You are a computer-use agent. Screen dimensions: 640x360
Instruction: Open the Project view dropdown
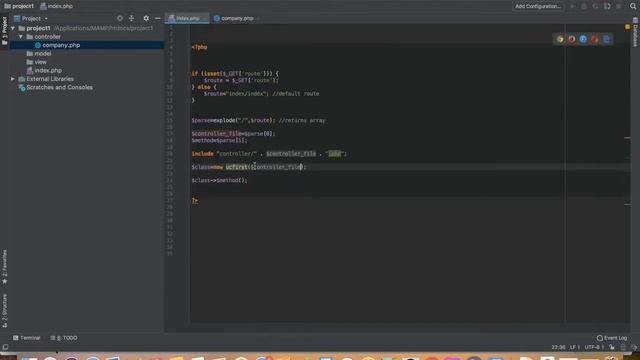(x=31, y=18)
